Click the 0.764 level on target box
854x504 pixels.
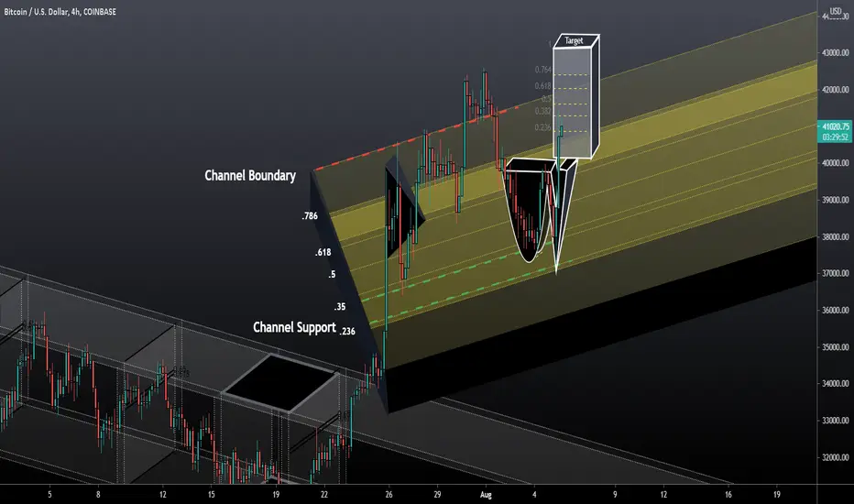coord(543,70)
